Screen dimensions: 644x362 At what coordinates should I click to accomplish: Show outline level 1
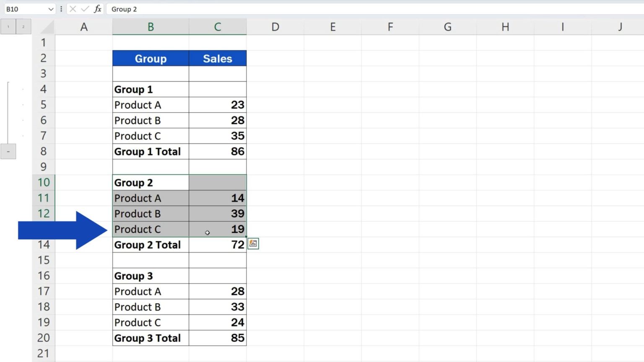click(8, 27)
